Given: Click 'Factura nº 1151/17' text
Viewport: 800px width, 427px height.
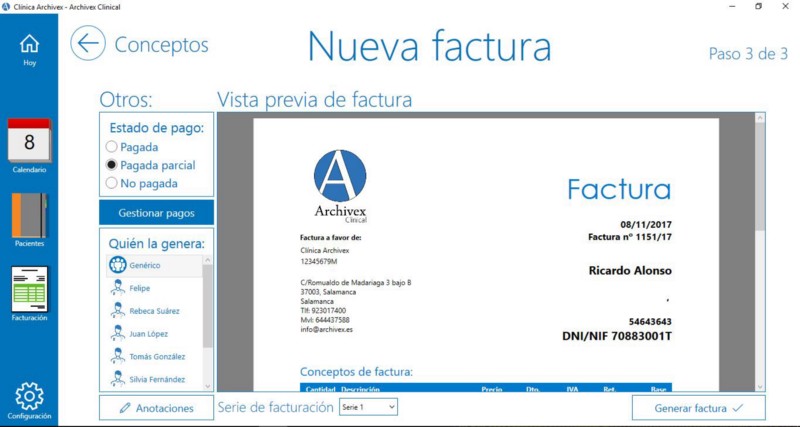Looking at the screenshot, I should click(630, 237).
